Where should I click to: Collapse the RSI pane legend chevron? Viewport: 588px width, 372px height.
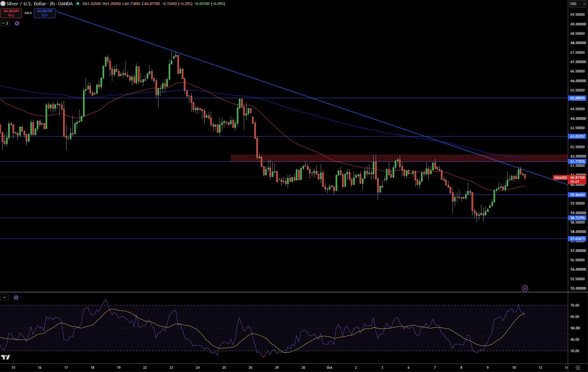[x=5, y=297]
